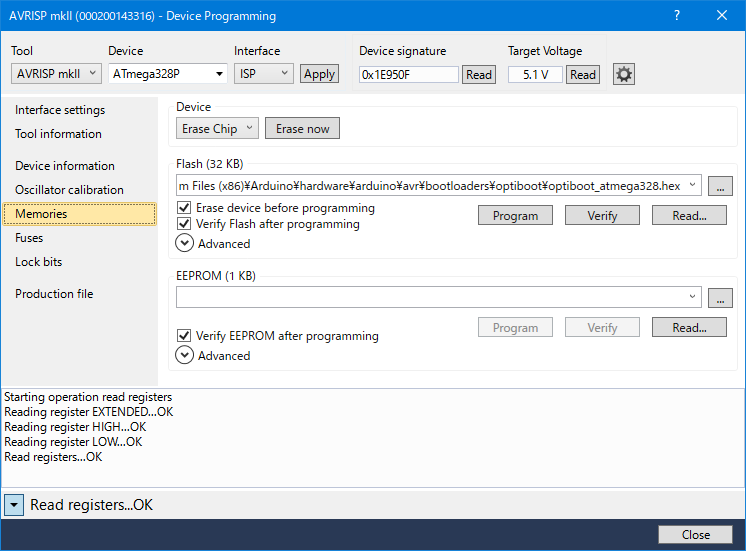Viewport: 746px width, 551px height.
Task: Expand the status log dropdown arrow
Action: click(x=14, y=505)
